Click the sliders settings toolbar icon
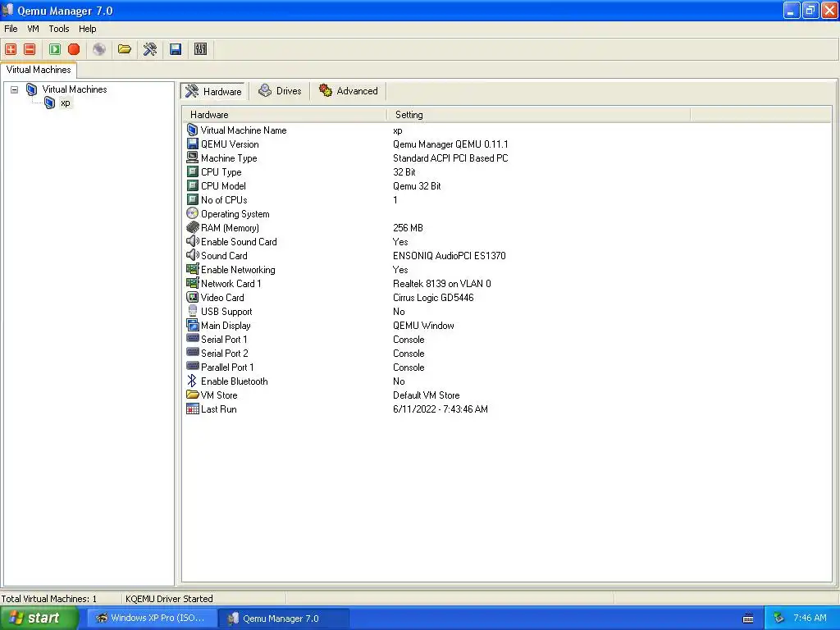Viewport: 840px width, 630px height. pos(200,49)
